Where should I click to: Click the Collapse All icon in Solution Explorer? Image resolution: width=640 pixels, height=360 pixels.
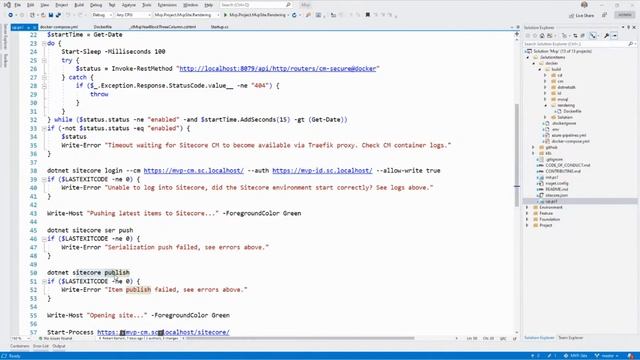pos(583,36)
